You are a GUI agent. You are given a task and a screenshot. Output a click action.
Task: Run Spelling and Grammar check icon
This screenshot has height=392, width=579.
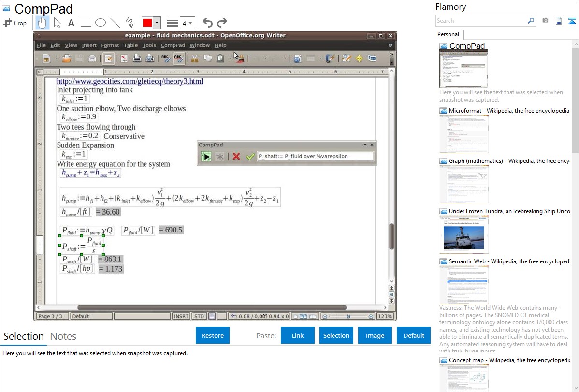(165, 58)
